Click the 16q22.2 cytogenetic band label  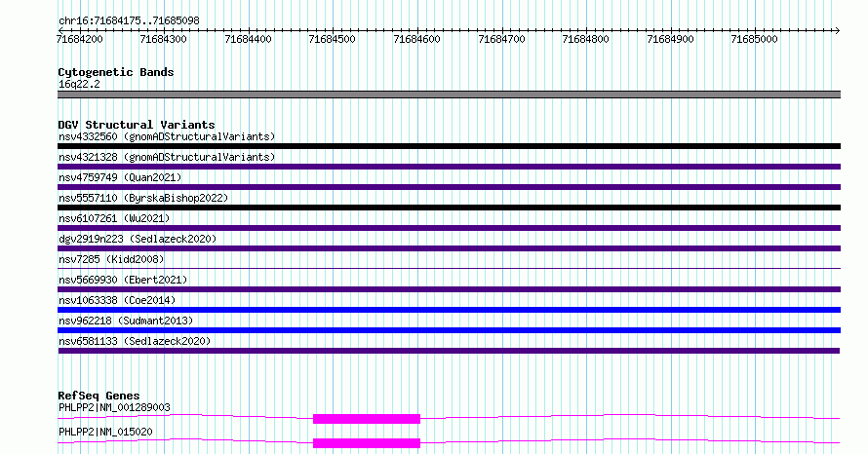79,84
